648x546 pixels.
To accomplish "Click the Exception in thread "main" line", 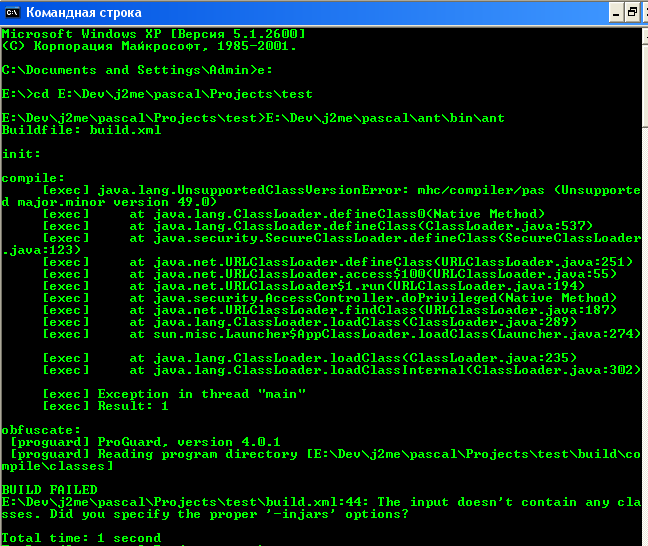I will [160, 394].
